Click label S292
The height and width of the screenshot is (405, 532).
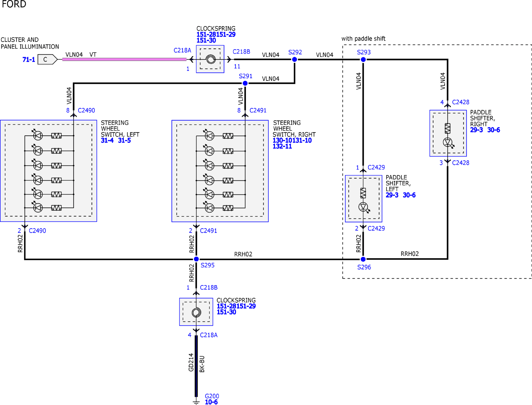(x=295, y=52)
